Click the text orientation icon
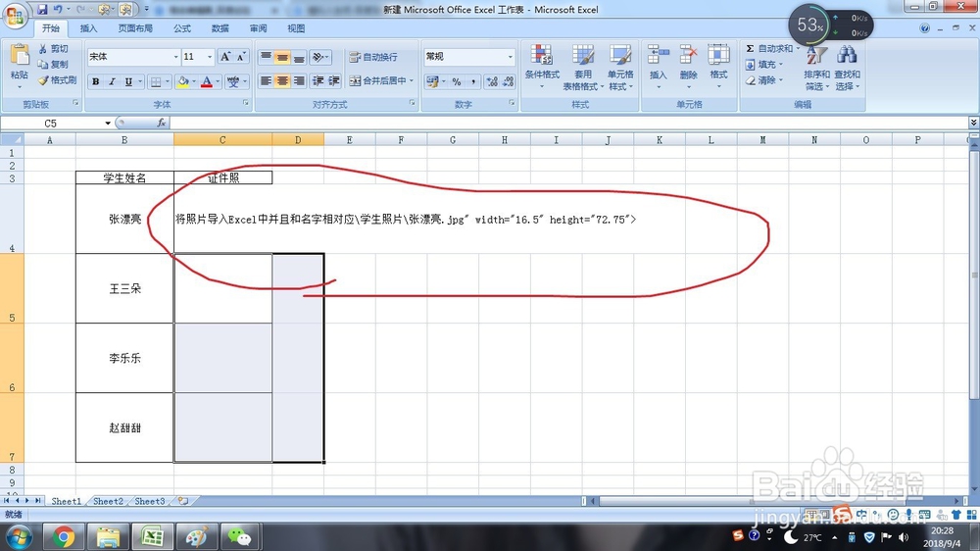 coord(318,57)
